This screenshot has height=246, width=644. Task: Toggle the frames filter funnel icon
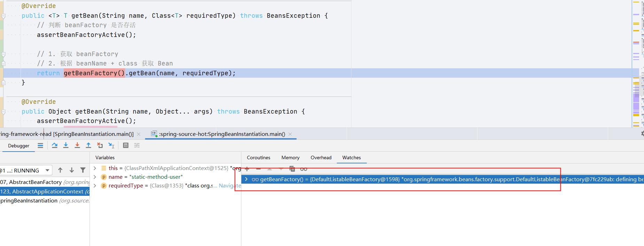pyautogui.click(x=83, y=170)
